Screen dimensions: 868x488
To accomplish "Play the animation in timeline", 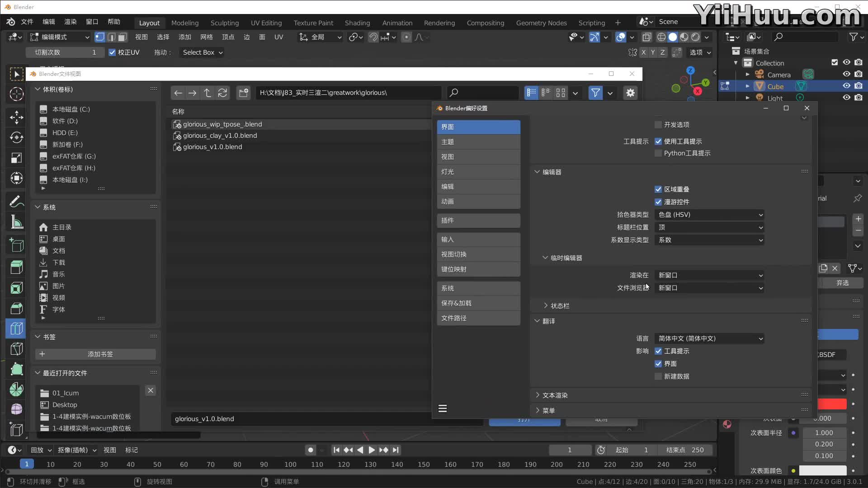I will click(x=372, y=450).
